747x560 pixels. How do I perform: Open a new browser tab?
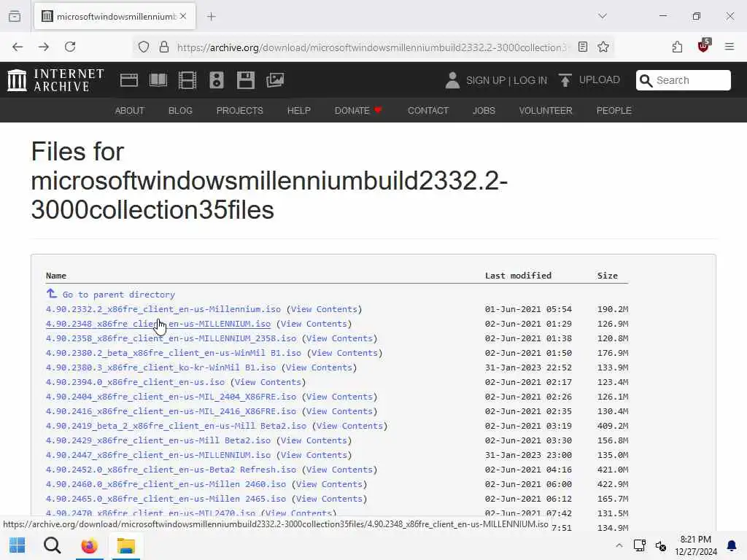pos(212,17)
